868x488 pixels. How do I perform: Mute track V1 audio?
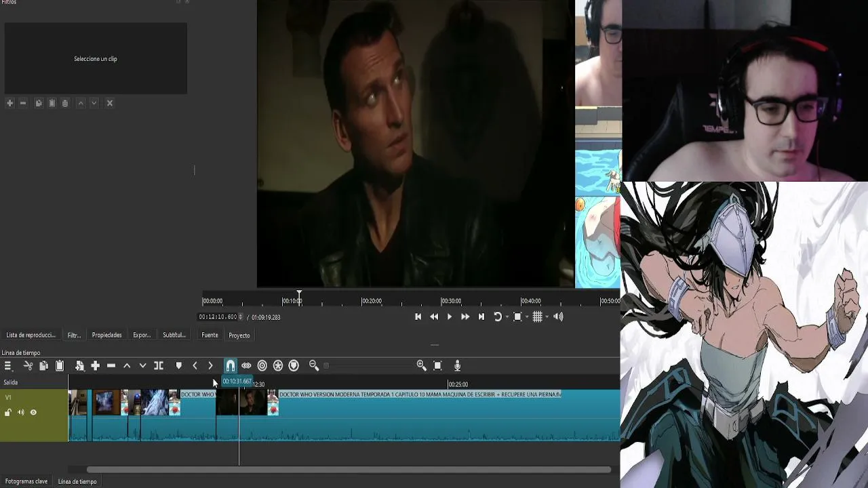point(20,413)
